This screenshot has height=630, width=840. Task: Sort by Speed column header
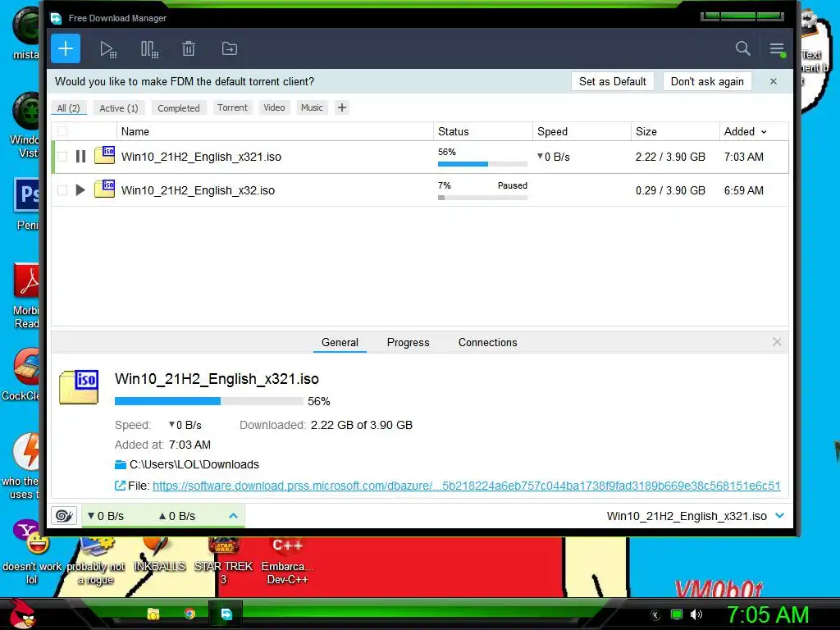point(552,131)
